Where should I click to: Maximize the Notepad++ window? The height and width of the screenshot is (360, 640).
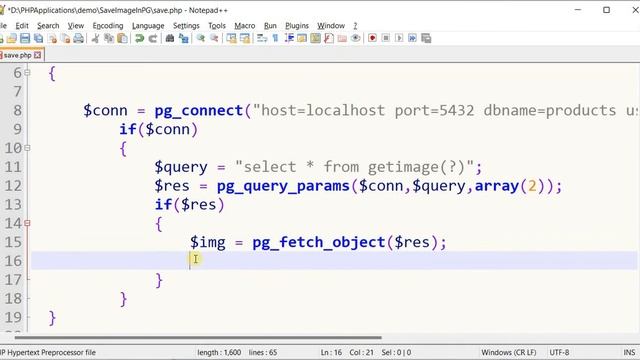[x=607, y=10]
